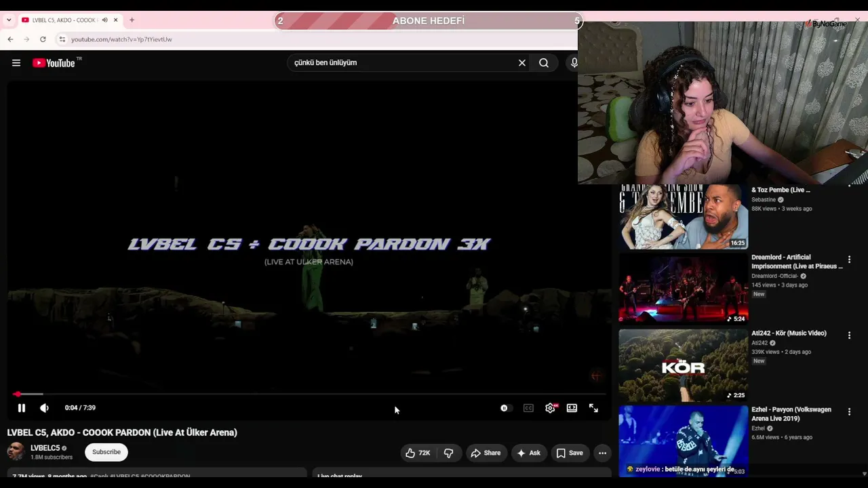Toggle closed captions with the CC button
868x488 pixels.
coord(528,408)
